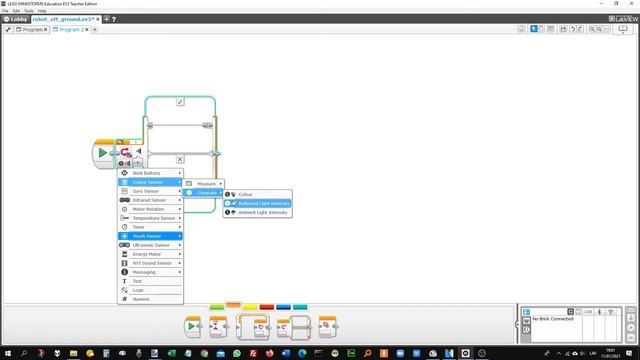
Task: Click the Zoom out icon
Action: pyautogui.click(x=592, y=29)
